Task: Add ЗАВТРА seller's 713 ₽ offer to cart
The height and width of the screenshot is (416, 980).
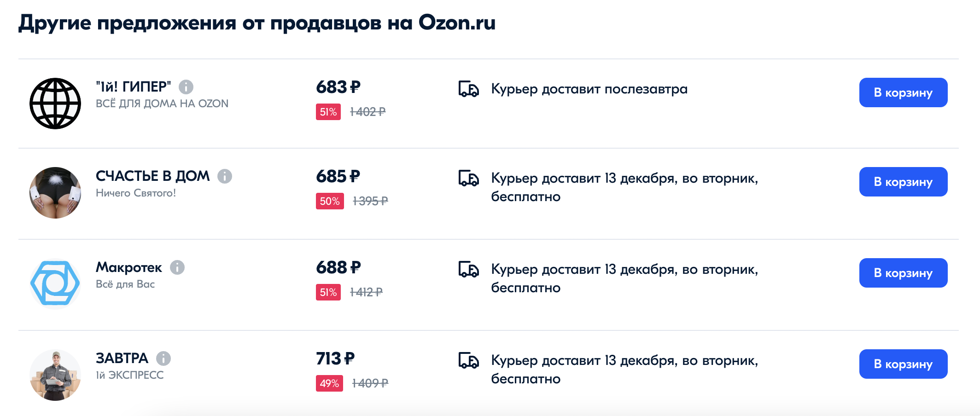Action: coord(903,364)
